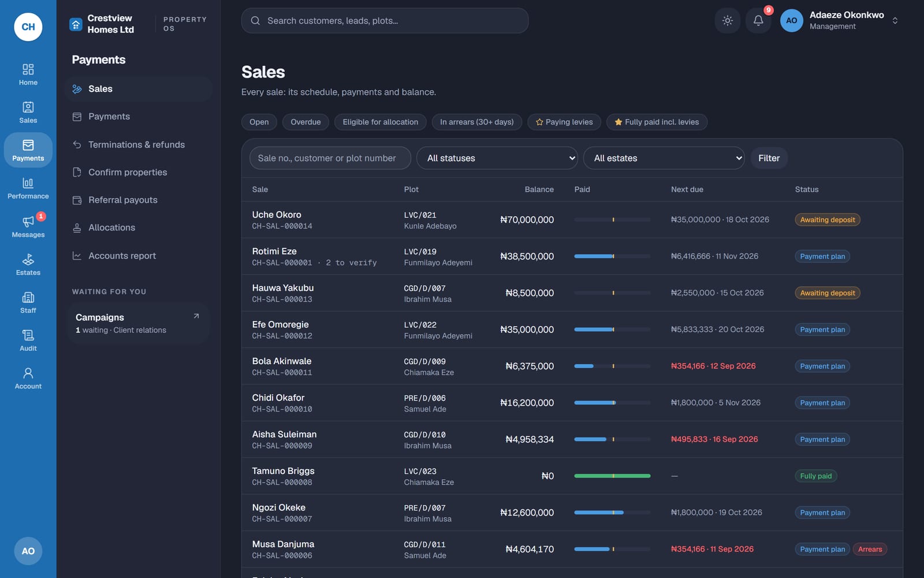
Task: Apply In arrears (30+ days) chip
Action: [477, 122]
